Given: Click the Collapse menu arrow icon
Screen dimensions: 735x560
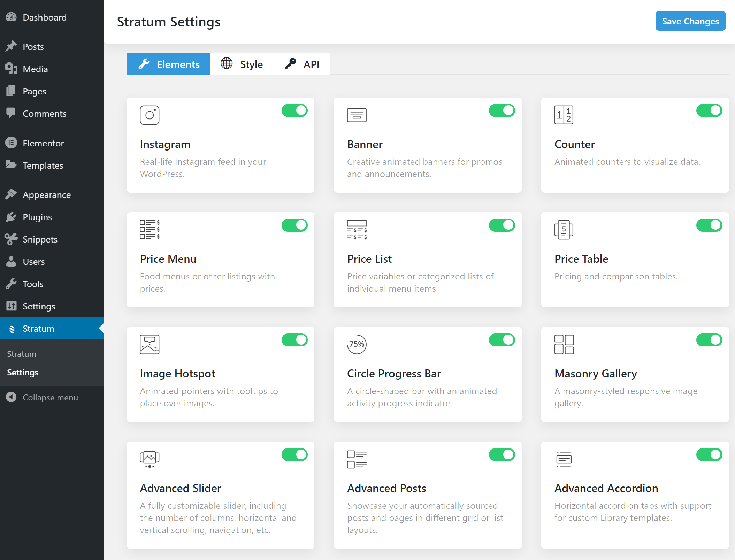Looking at the screenshot, I should (x=11, y=397).
